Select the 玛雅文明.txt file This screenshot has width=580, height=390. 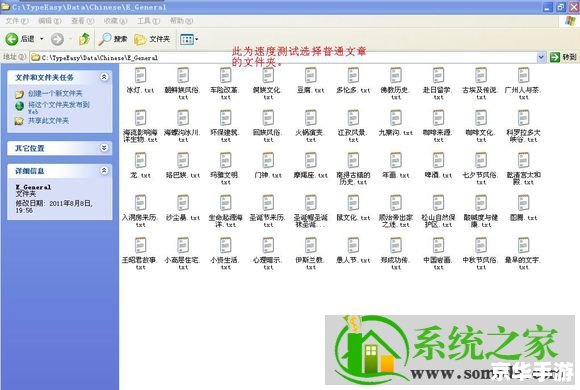[226, 169]
